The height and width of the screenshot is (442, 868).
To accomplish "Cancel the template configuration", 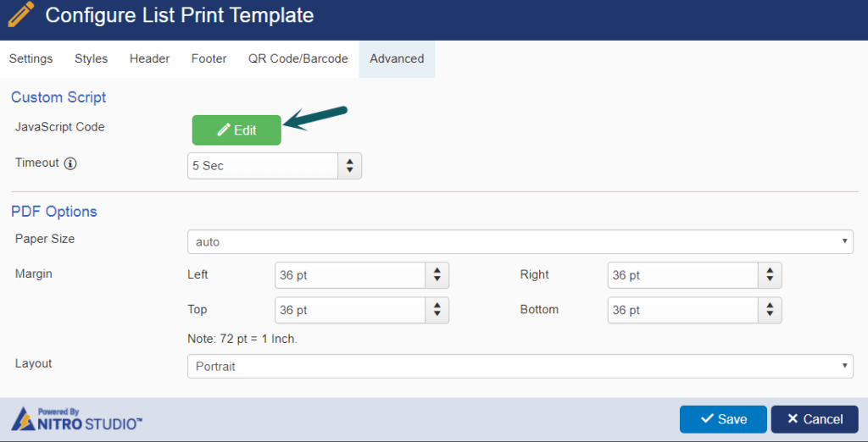I will click(x=814, y=419).
